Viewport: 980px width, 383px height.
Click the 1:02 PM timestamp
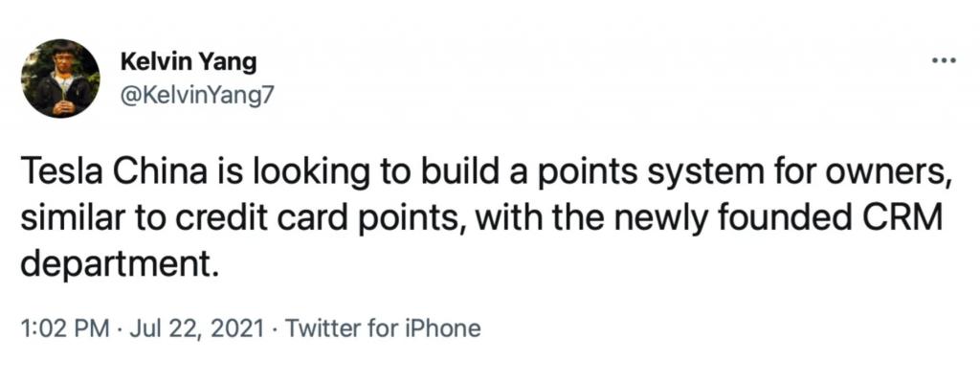pos(65,327)
